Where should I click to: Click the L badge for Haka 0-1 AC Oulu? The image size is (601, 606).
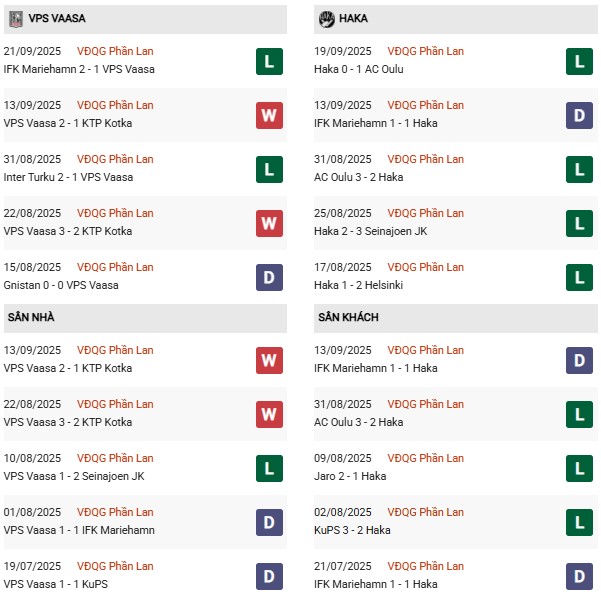tap(579, 61)
